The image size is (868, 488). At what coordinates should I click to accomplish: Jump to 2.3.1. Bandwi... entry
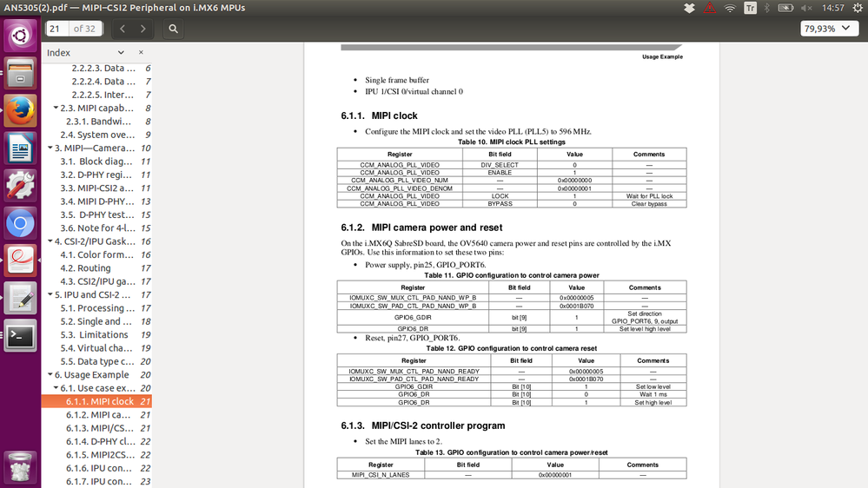tap(96, 122)
